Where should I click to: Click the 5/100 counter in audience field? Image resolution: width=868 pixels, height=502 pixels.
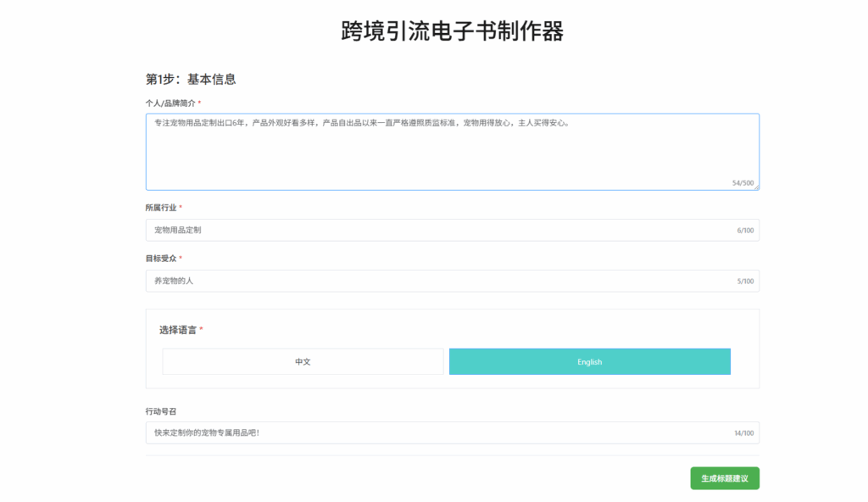[x=745, y=282]
